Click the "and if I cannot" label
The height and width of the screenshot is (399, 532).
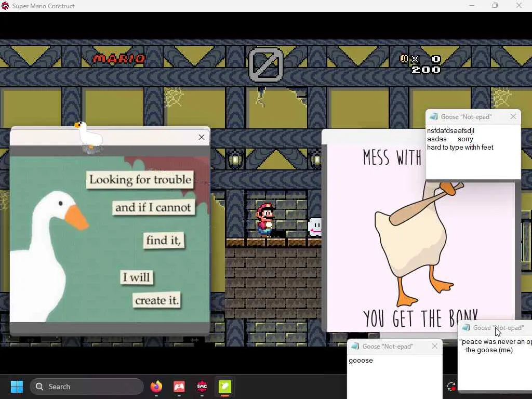click(153, 207)
